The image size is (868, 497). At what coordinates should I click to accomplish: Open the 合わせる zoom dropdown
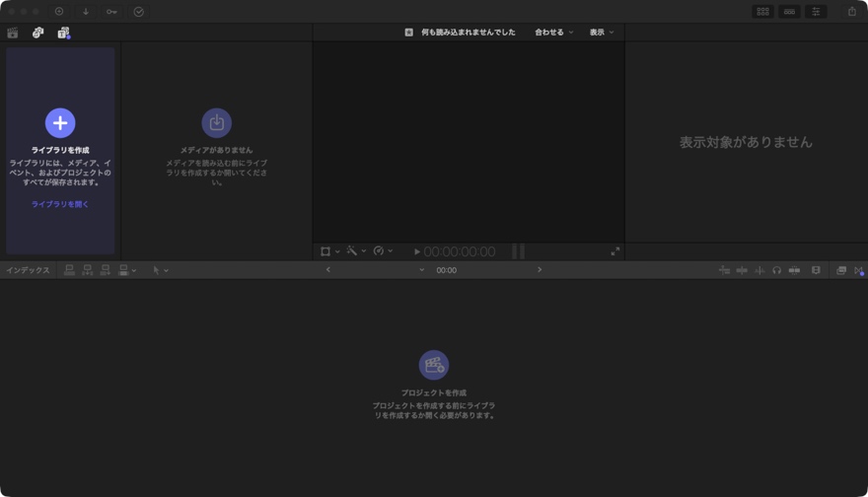553,33
